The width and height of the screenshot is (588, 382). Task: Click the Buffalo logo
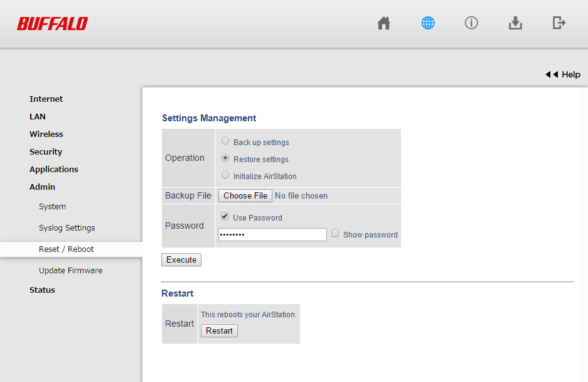52,24
